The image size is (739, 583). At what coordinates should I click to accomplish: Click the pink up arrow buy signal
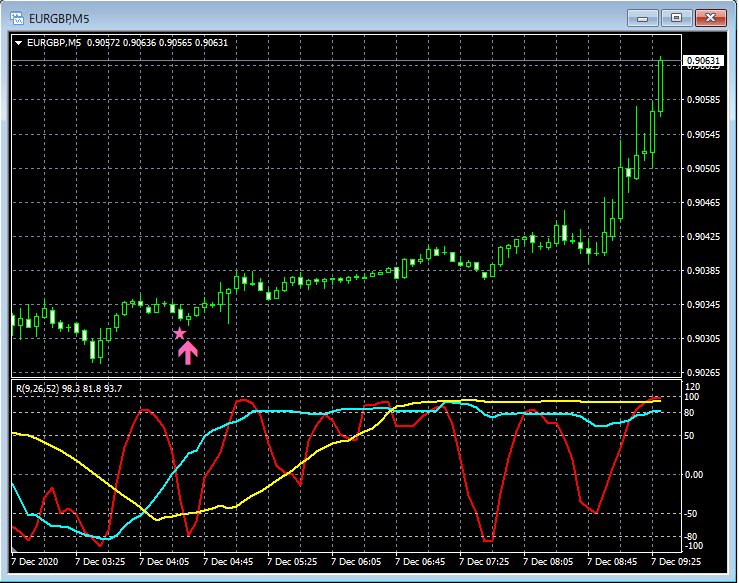tap(188, 352)
